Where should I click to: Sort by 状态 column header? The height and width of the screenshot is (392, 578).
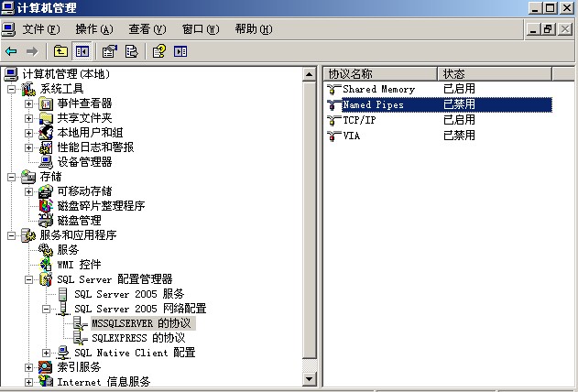[x=495, y=73]
